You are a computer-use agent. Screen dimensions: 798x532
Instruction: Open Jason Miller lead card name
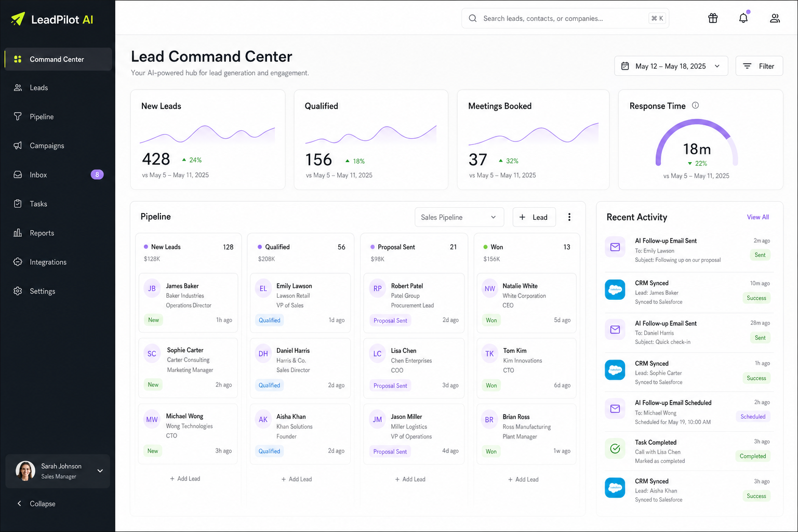point(407,417)
